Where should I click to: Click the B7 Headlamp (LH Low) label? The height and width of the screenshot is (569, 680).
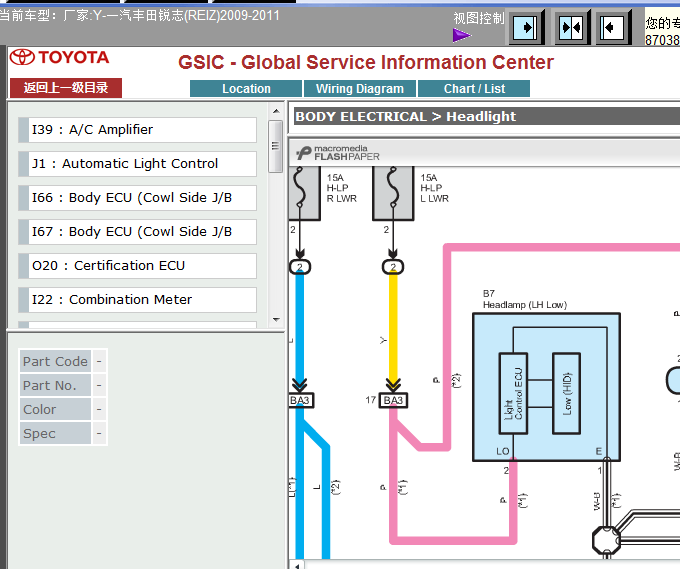point(525,299)
